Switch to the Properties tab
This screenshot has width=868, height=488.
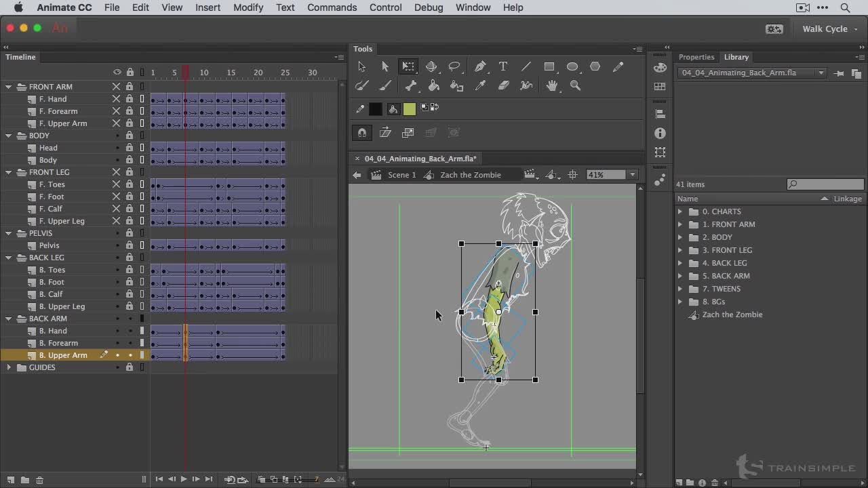(x=696, y=57)
